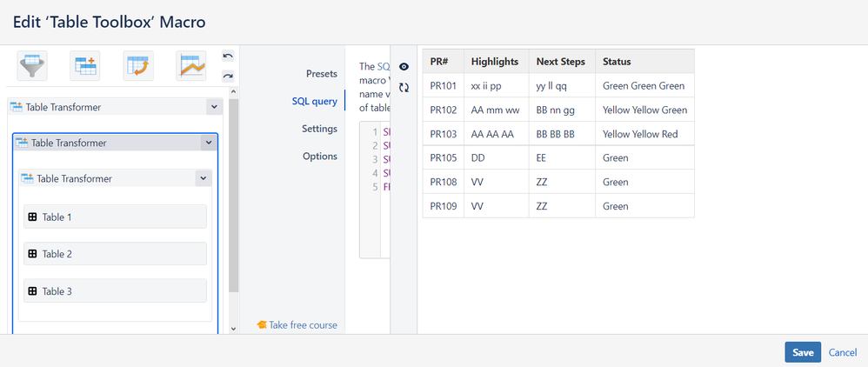Switch to the Settings tab

319,129
